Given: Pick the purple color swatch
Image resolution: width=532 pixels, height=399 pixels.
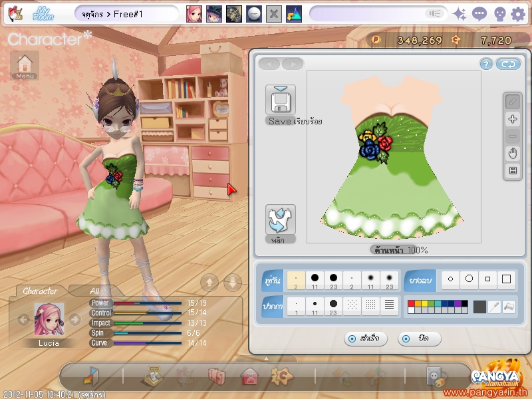Looking at the screenshot, I should 458,304.
